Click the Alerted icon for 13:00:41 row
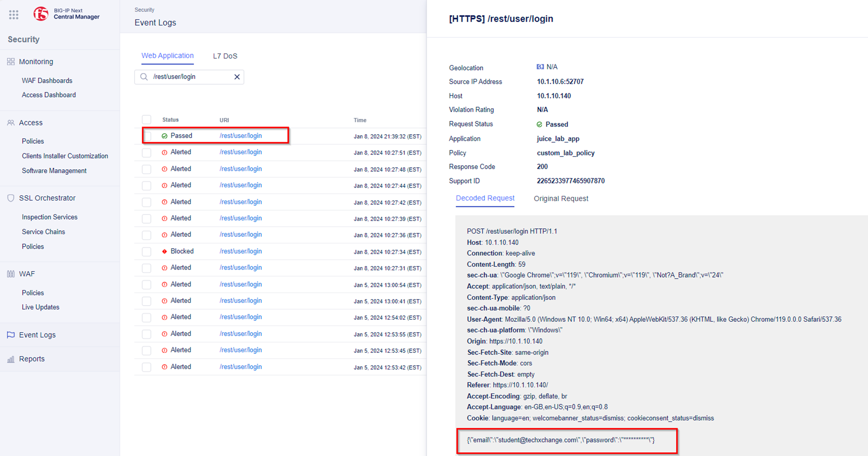The height and width of the screenshot is (456, 868). [164, 301]
